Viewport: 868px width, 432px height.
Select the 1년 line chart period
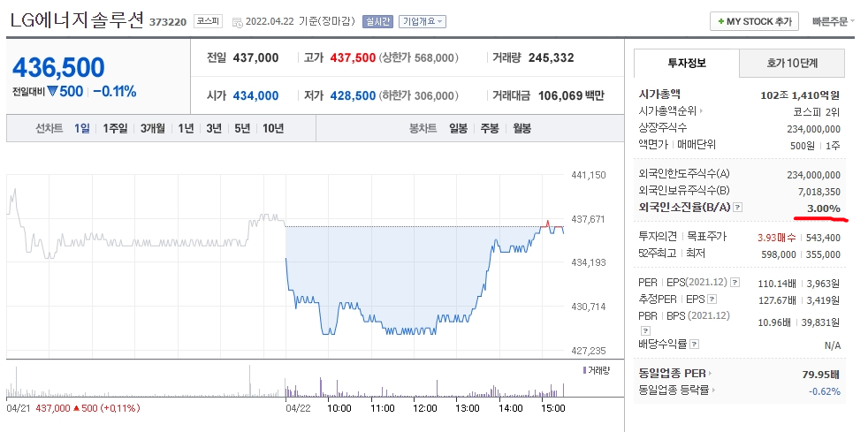click(186, 128)
